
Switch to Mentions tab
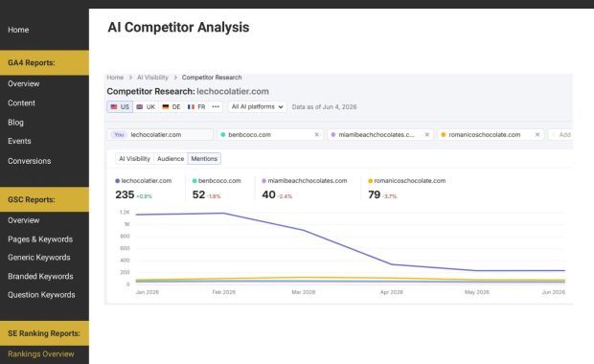click(x=204, y=159)
